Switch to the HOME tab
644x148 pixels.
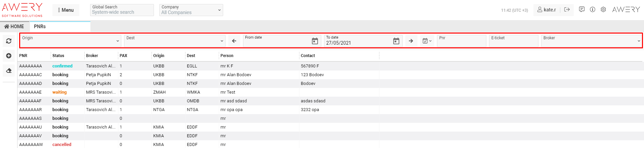coord(14,27)
